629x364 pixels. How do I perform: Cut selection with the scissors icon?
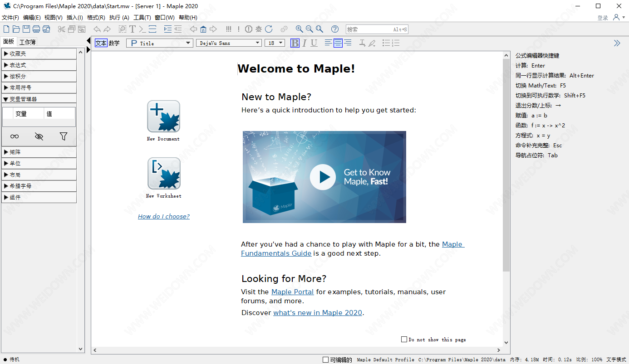click(62, 29)
